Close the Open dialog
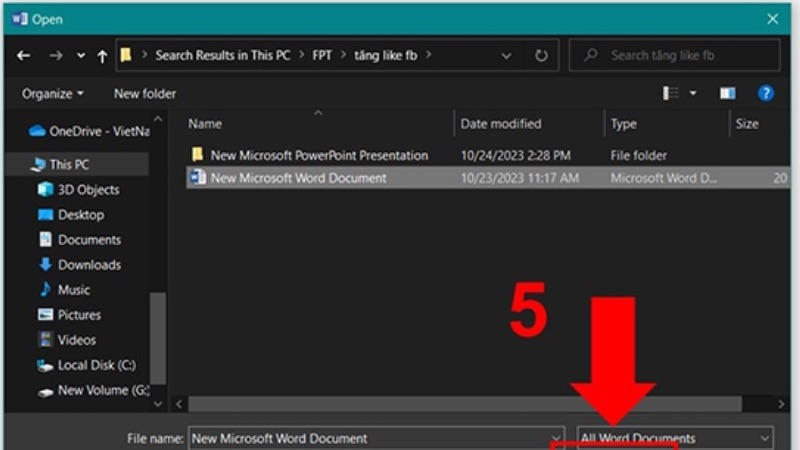The image size is (800, 450). (772, 19)
